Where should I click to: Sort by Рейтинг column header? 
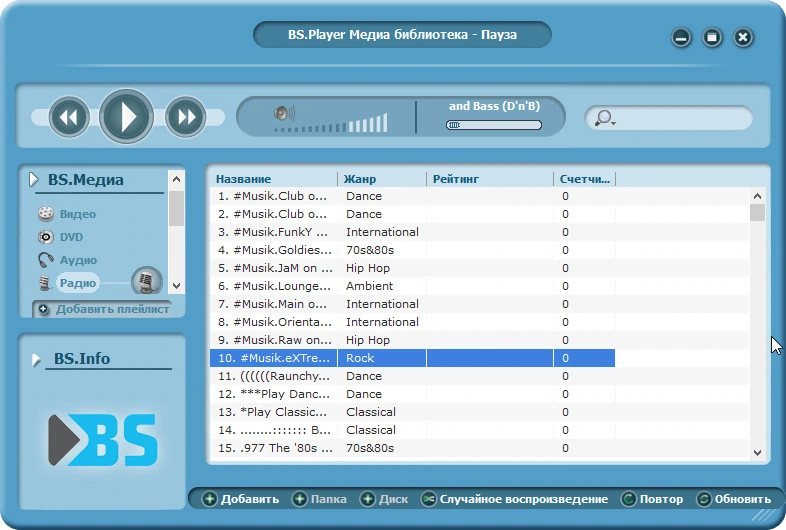(x=456, y=179)
